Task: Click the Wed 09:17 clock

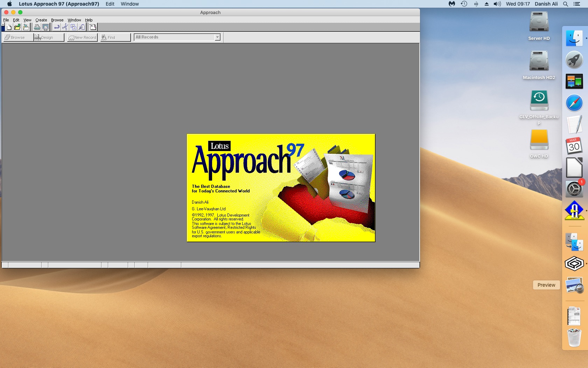Action: [x=518, y=4]
